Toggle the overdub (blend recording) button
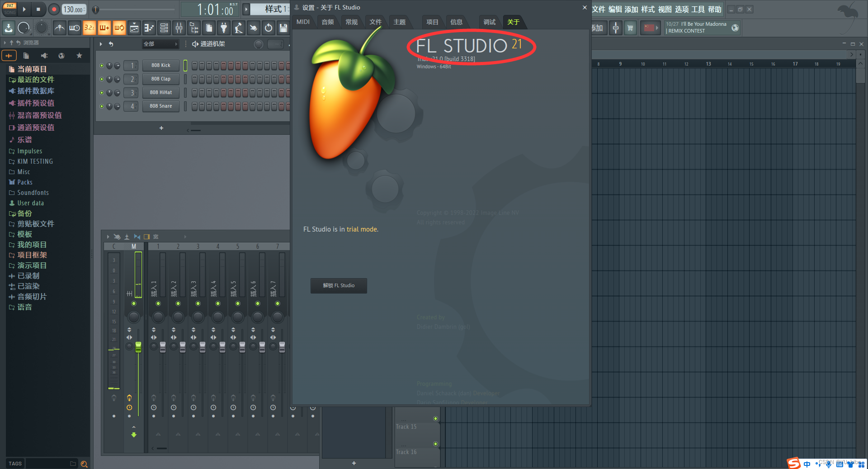The height and width of the screenshot is (469, 868). tap(104, 28)
